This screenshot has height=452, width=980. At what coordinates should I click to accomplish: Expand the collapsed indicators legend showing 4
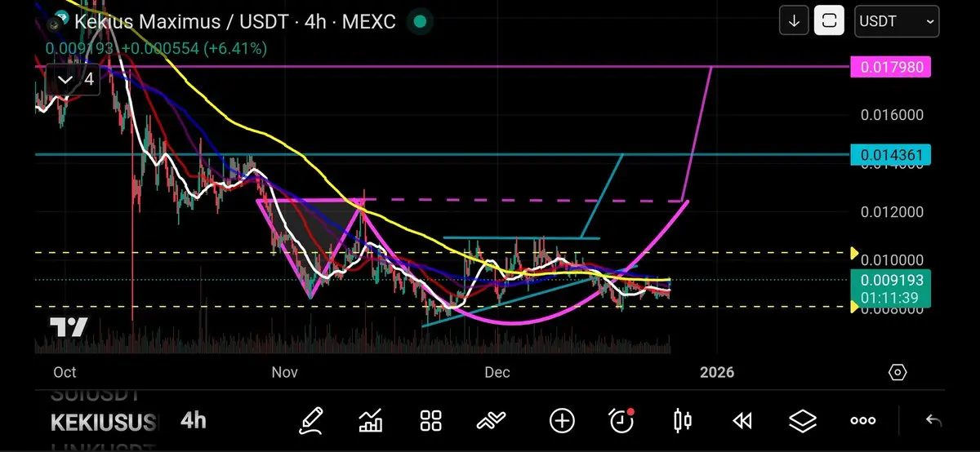[74, 80]
